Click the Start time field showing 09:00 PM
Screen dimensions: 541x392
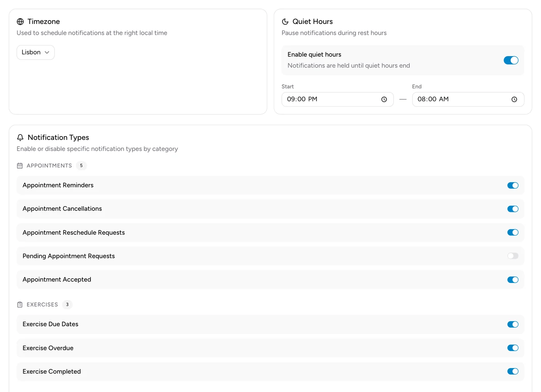click(337, 99)
